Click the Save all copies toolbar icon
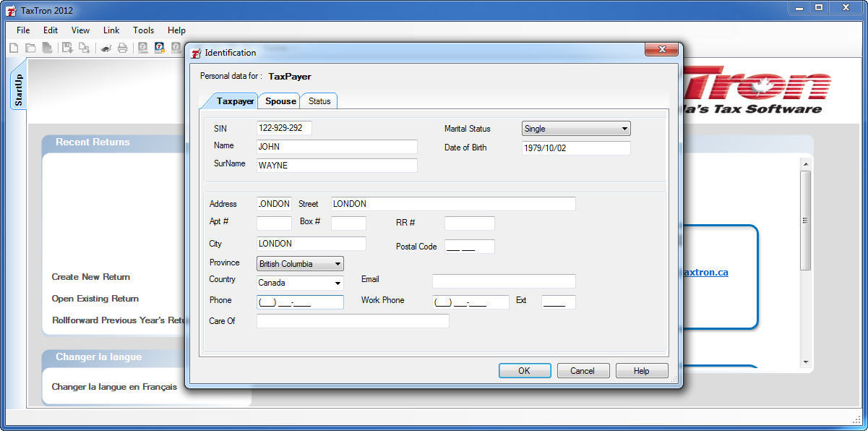 84,48
